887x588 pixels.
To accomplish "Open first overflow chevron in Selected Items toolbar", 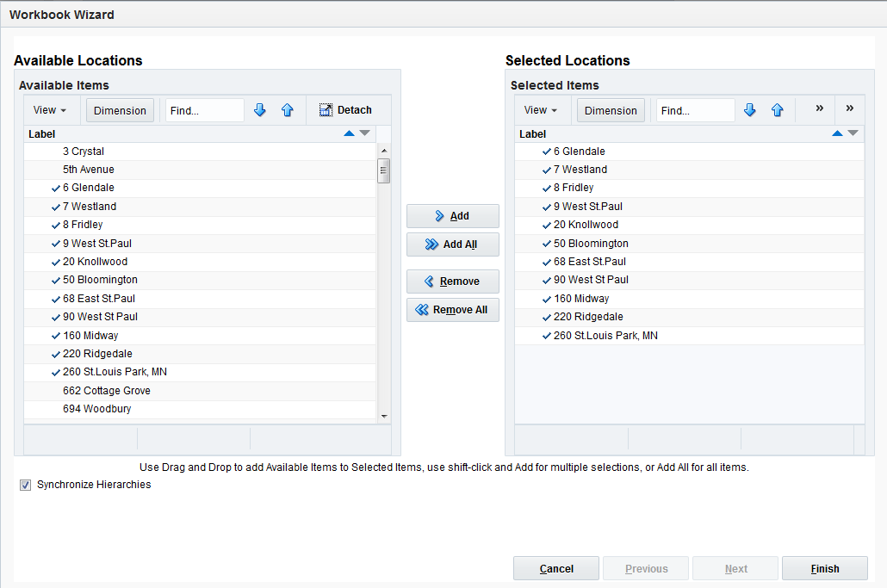I will point(819,108).
